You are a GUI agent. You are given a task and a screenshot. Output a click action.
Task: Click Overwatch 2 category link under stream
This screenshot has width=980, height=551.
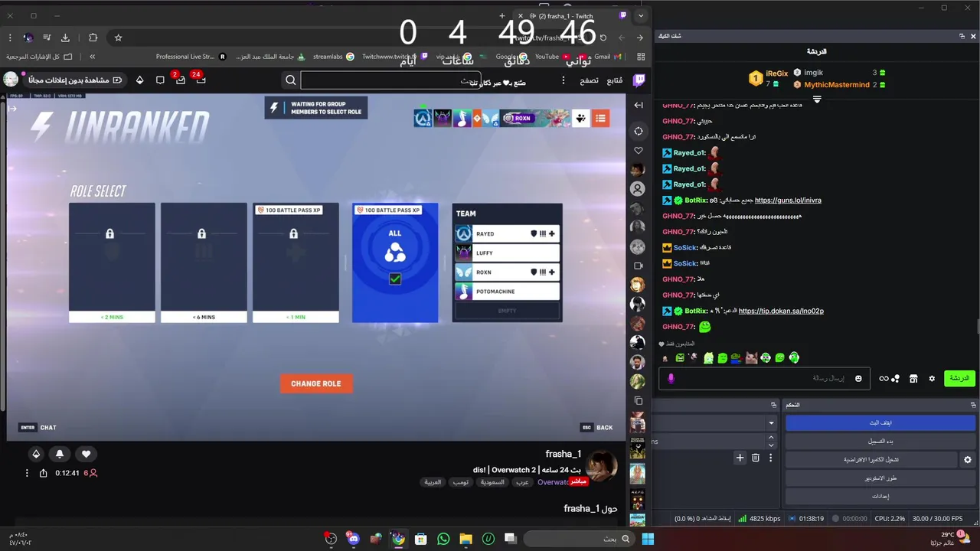click(x=553, y=482)
